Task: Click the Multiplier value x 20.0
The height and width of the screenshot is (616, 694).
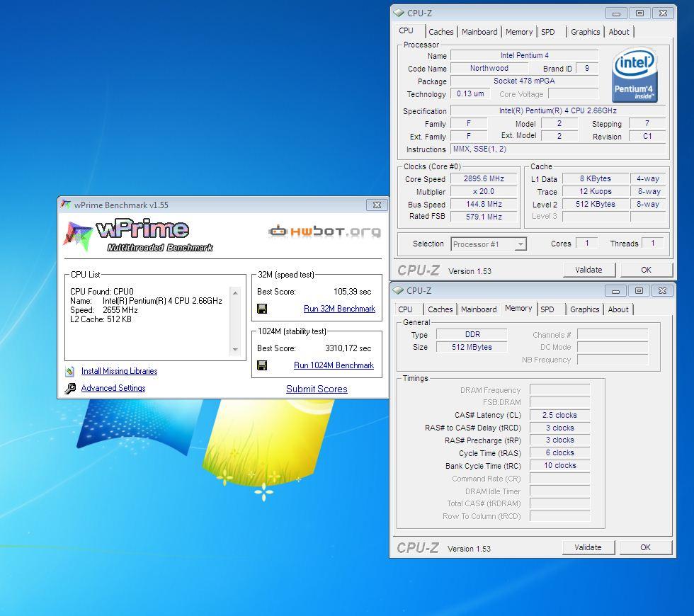Action: pyautogui.click(x=484, y=192)
